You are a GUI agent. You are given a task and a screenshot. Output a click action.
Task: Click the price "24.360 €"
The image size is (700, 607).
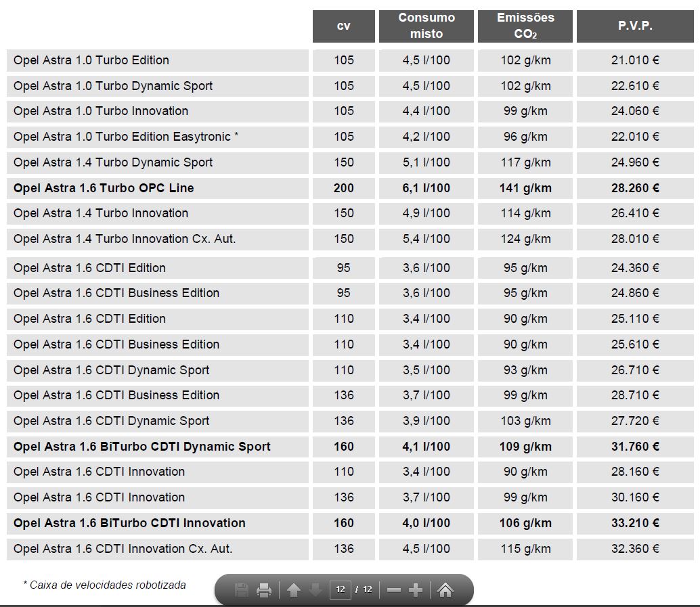(x=635, y=268)
